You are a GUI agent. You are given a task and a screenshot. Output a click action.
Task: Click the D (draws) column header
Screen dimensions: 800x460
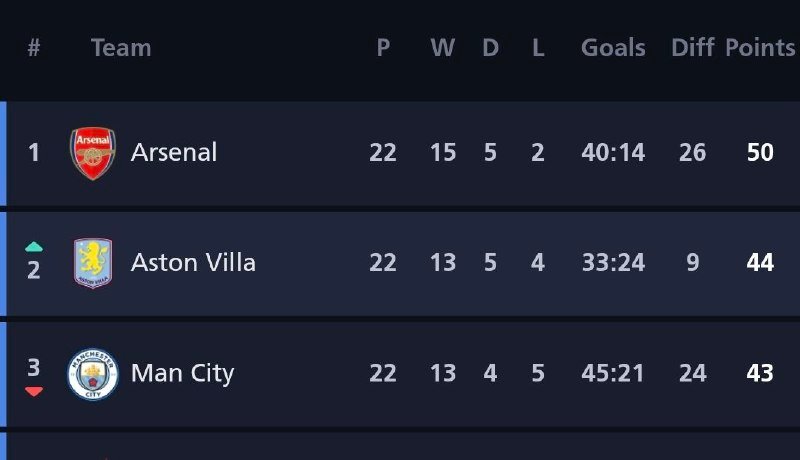click(x=490, y=48)
